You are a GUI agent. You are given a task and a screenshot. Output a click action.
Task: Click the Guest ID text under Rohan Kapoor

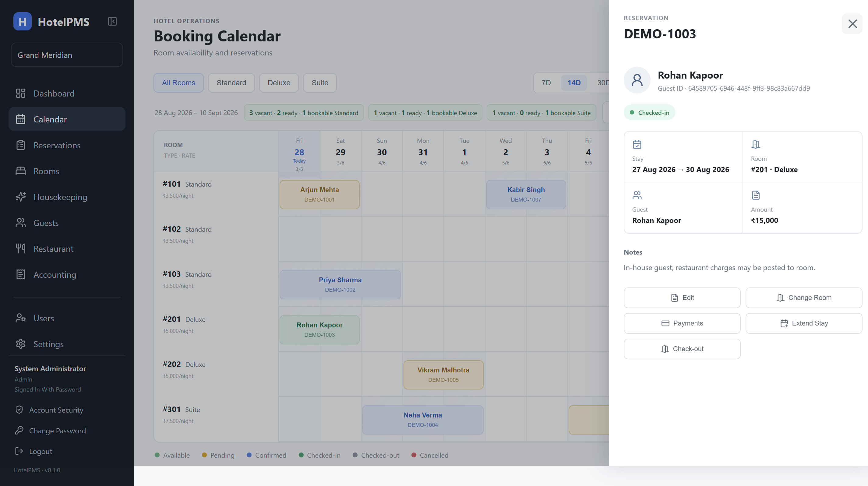pos(734,88)
